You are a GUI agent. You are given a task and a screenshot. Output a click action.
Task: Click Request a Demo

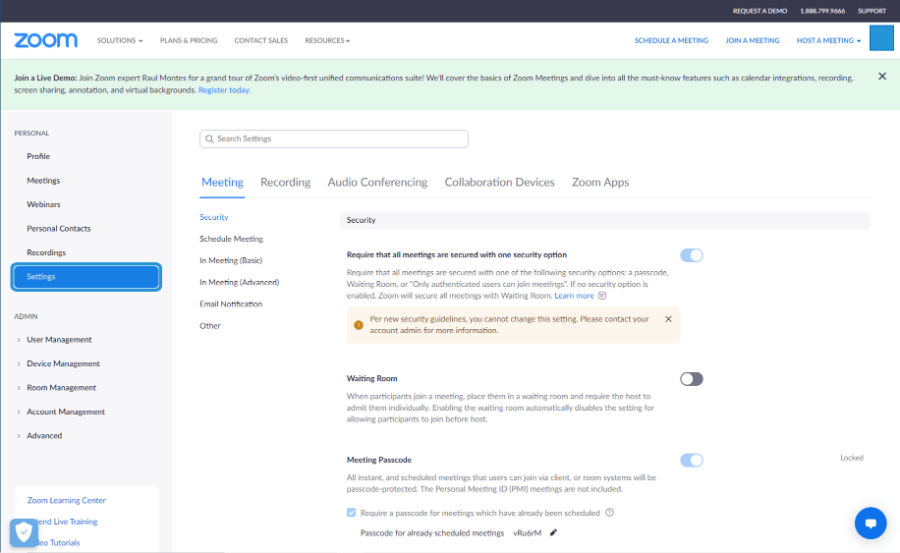[x=760, y=11]
